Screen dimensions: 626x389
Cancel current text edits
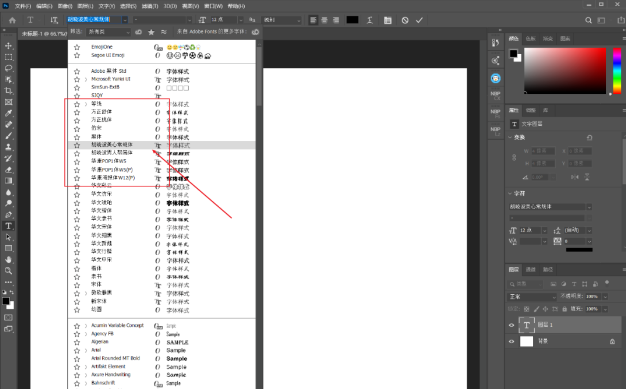(405, 20)
